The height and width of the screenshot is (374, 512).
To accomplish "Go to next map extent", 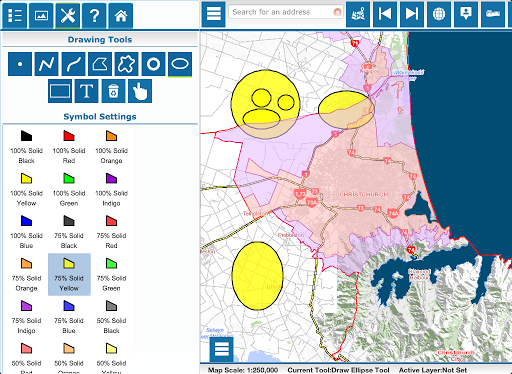I will pos(412,14).
